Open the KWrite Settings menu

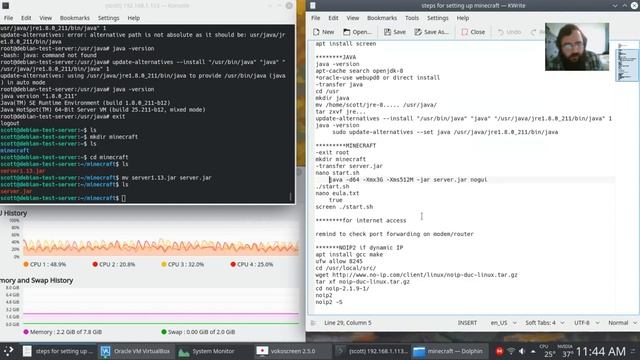click(x=438, y=18)
